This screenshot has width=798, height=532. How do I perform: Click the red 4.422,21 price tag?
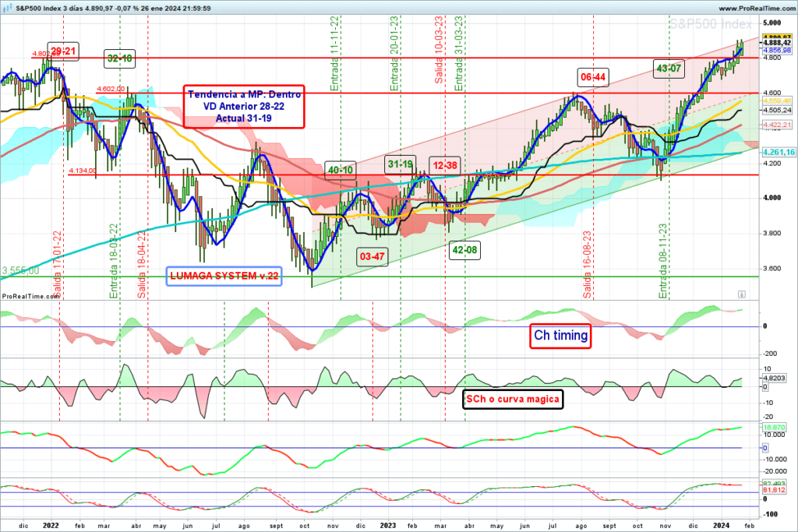777,125
